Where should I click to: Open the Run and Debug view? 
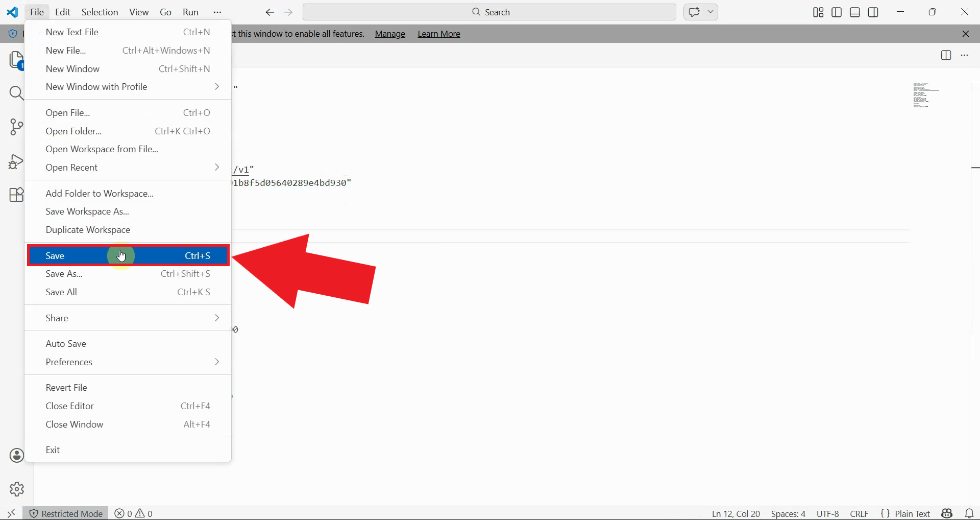click(16, 161)
